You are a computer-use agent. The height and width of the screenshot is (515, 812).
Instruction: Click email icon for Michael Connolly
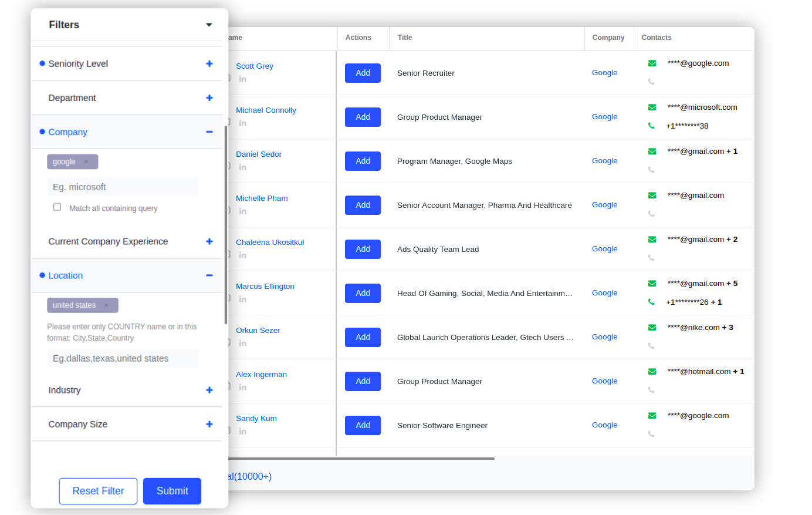tap(652, 107)
